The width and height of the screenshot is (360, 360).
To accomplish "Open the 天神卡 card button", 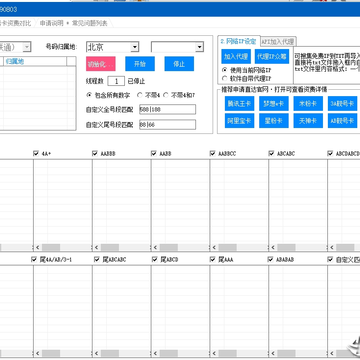I will tap(308, 121).
